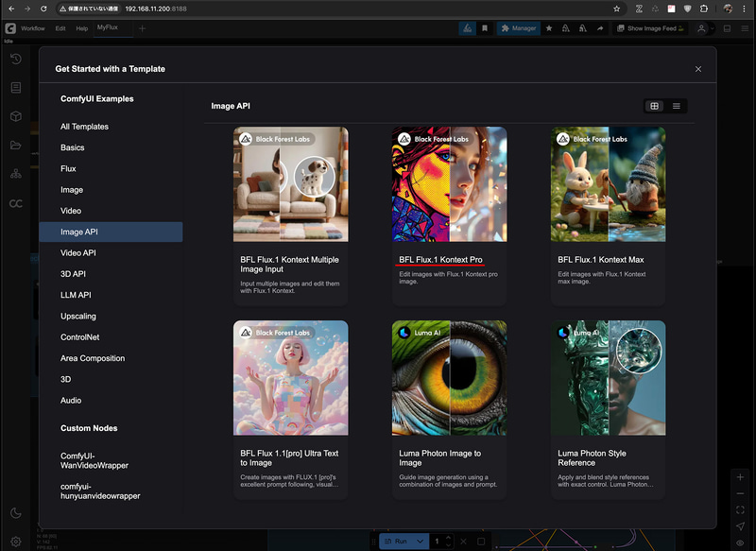The width and height of the screenshot is (756, 551).
Task: Click the star favorites icon in toolbar
Action: [x=549, y=28]
